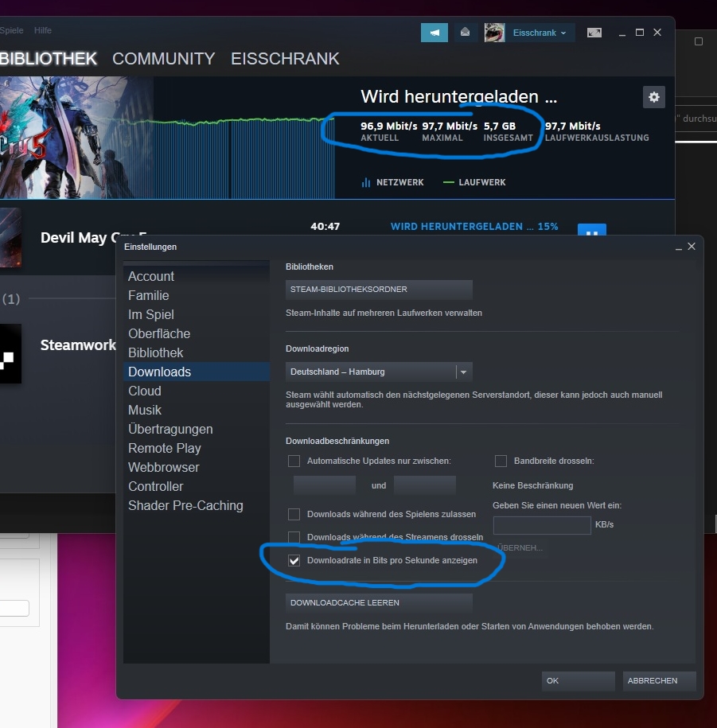The height and width of the screenshot is (728, 717).
Task: Open Shader Pre-Caching settings category
Action: point(197,505)
